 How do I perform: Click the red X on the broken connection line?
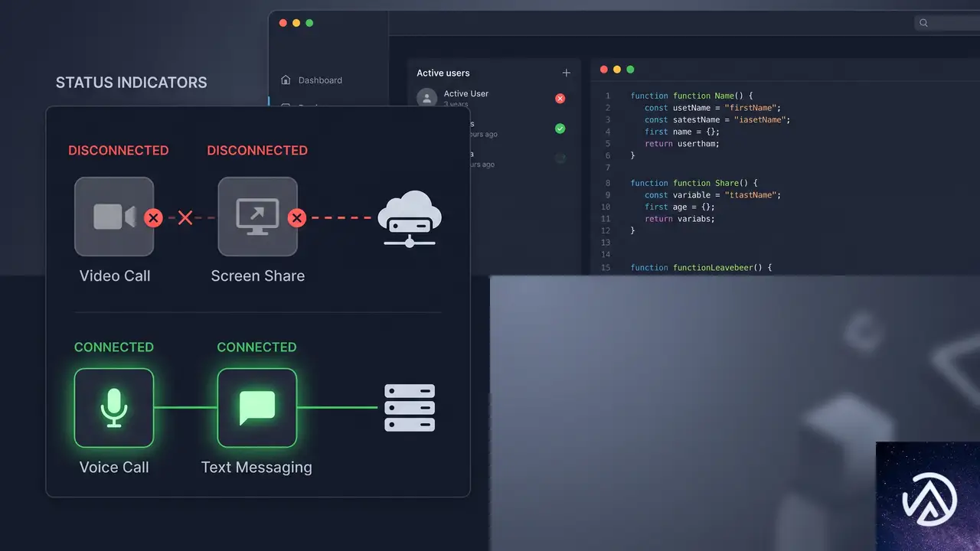pyautogui.click(x=185, y=218)
